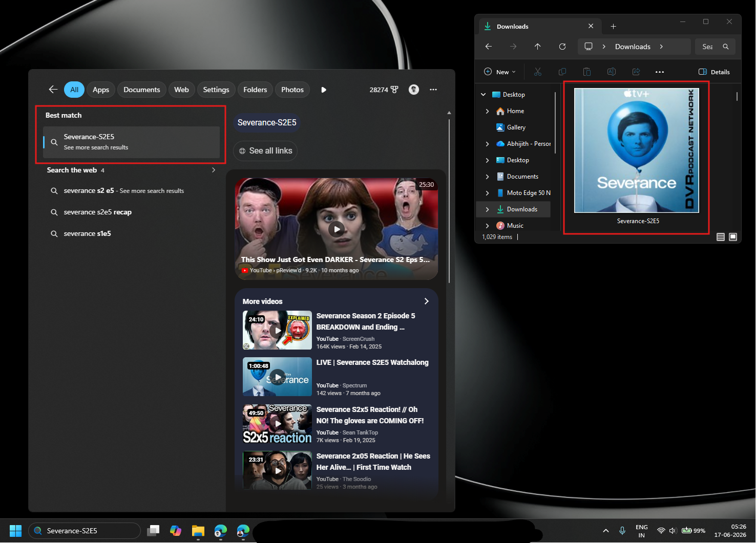The width and height of the screenshot is (756, 543).
Task: Open See more ellipsis in File Explorer toolbar
Action: (x=660, y=72)
